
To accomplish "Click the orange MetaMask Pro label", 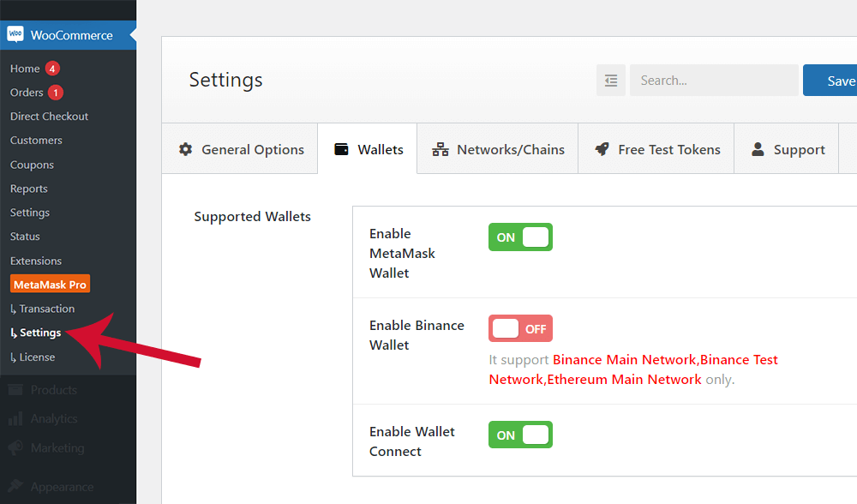I will pyautogui.click(x=50, y=285).
